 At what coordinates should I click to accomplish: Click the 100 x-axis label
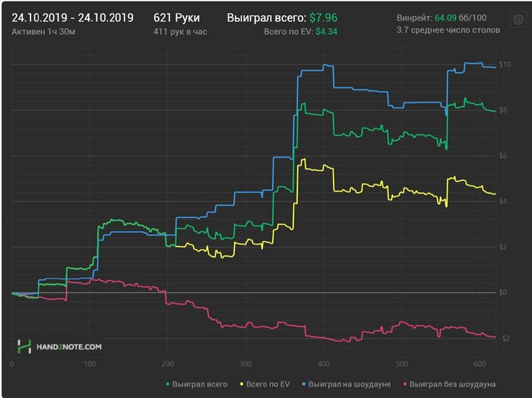coord(90,364)
